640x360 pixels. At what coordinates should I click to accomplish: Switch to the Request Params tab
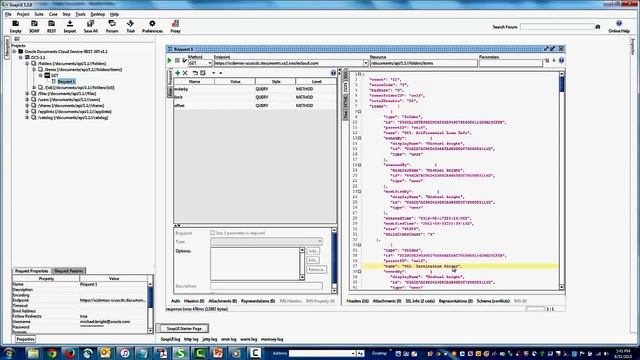[69, 271]
